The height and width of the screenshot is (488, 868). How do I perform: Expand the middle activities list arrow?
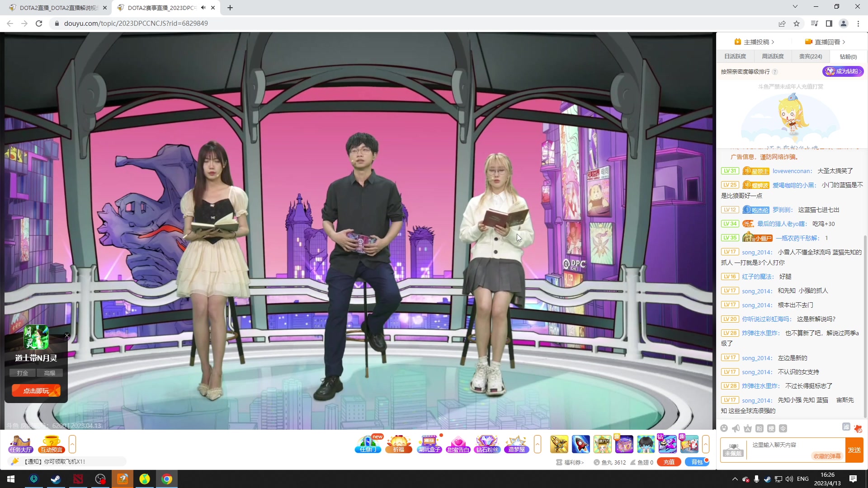[538, 444]
